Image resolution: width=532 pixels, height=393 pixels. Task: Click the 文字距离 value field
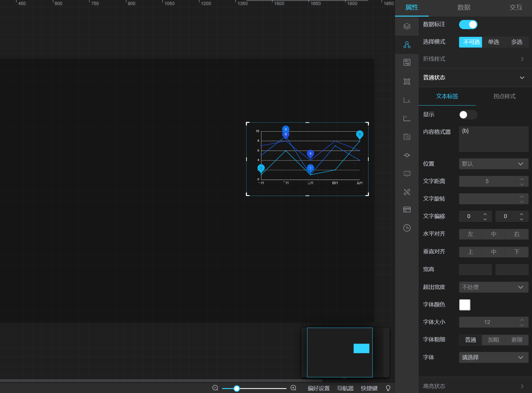tap(487, 181)
